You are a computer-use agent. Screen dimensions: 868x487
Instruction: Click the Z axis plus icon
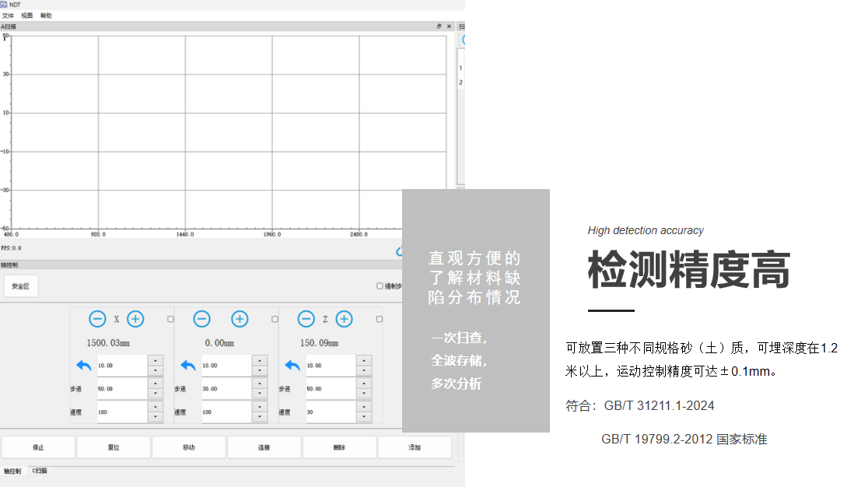tap(344, 319)
